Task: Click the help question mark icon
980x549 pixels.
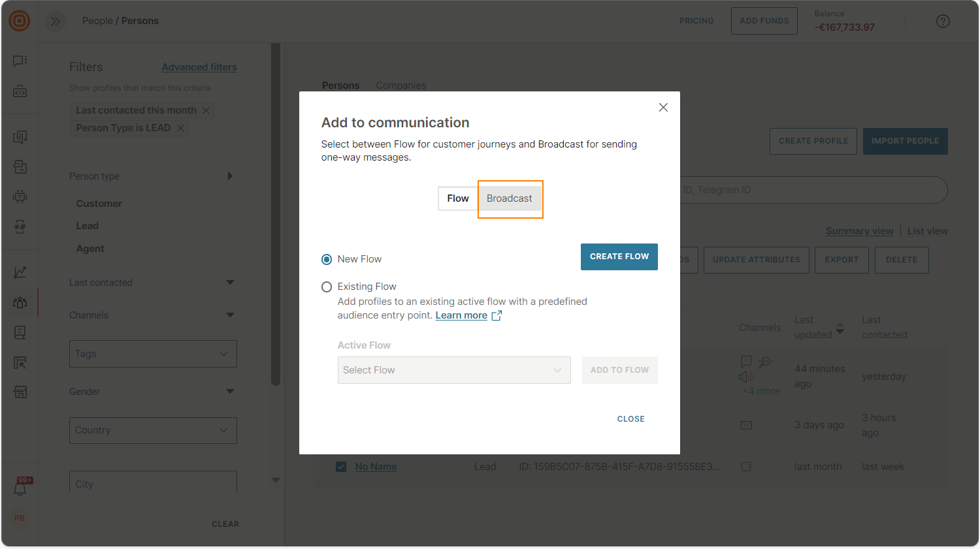Action: (943, 21)
